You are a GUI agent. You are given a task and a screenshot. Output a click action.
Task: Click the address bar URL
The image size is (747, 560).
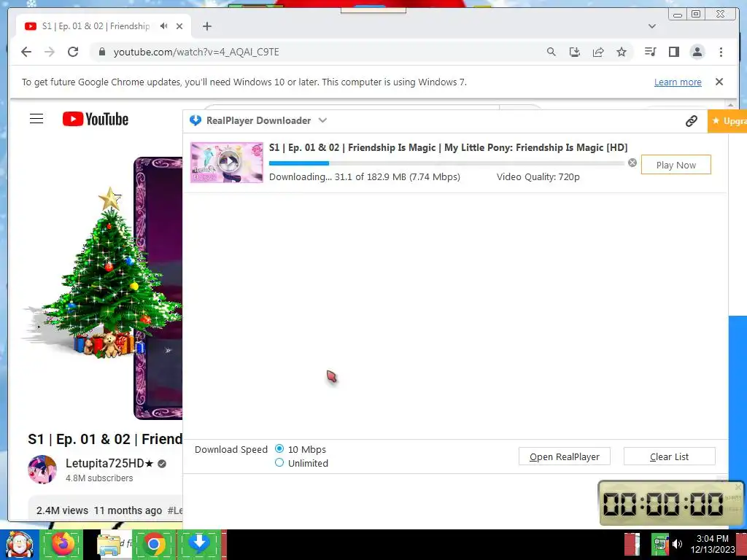pos(196,52)
